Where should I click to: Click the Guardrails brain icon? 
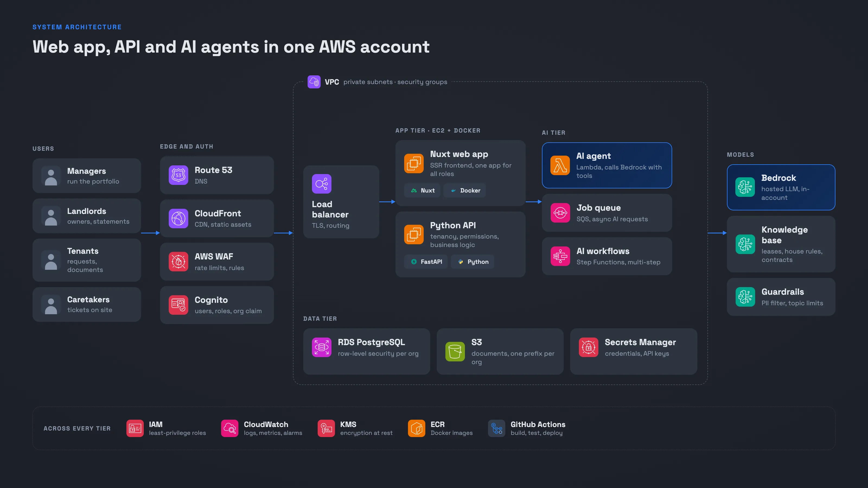pyautogui.click(x=745, y=297)
